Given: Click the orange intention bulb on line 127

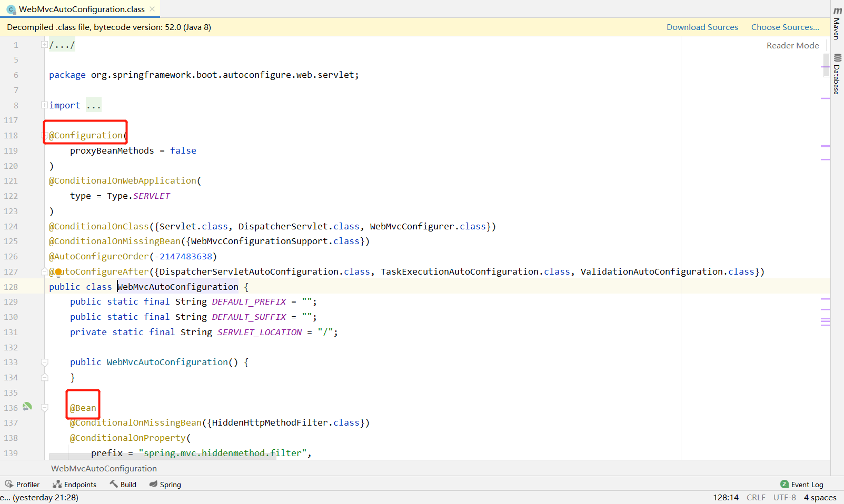Looking at the screenshot, I should pyautogui.click(x=58, y=272).
